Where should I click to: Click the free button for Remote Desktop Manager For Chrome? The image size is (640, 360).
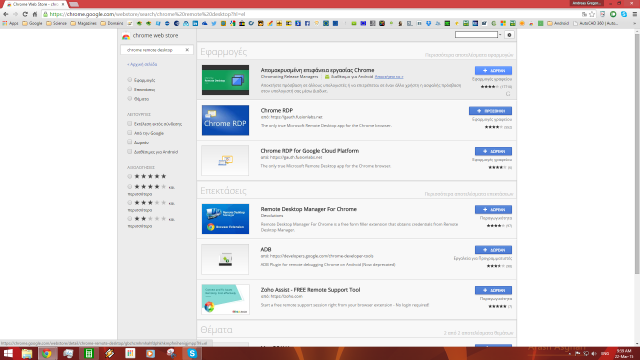[x=493, y=209]
